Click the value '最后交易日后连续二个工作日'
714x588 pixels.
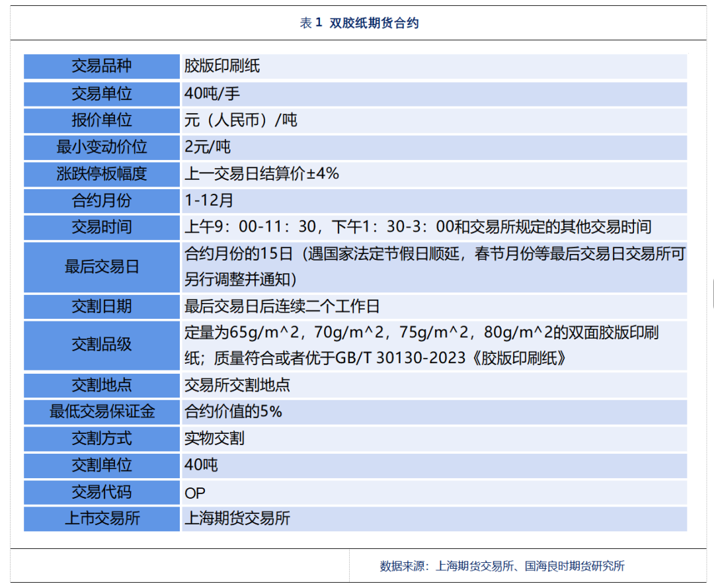tap(282, 306)
